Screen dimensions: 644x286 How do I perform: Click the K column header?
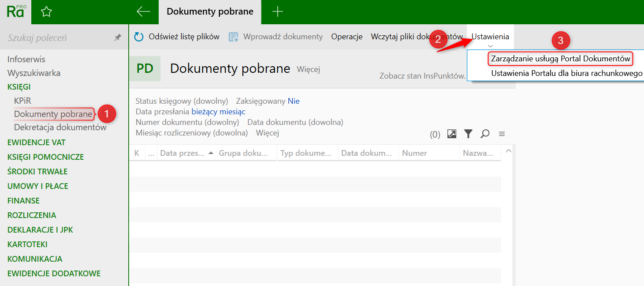[137, 153]
